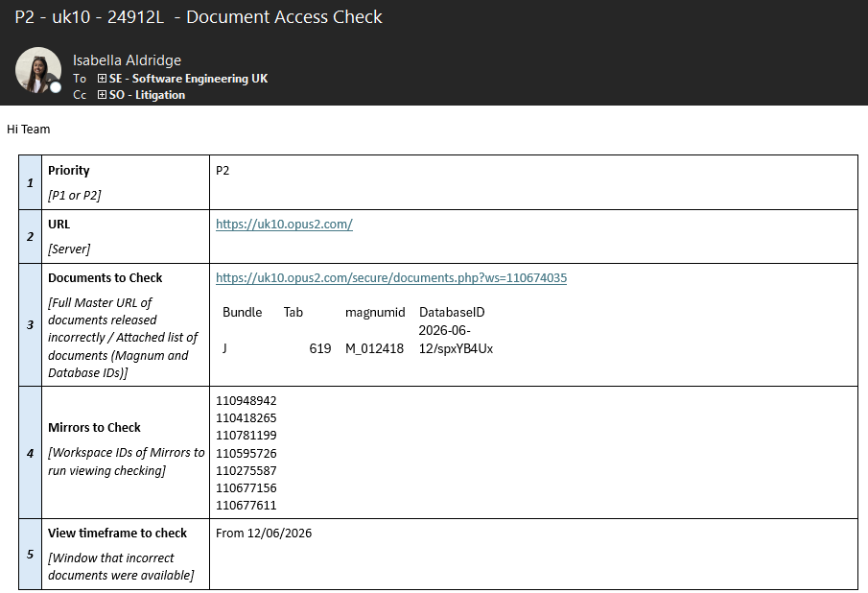Select magnum ID M_012418
The image size is (868, 593).
(x=374, y=349)
